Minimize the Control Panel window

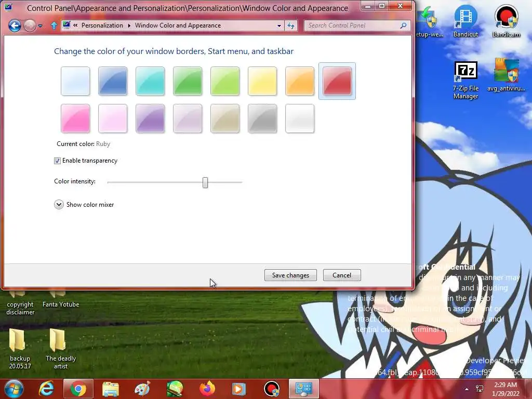368,6
